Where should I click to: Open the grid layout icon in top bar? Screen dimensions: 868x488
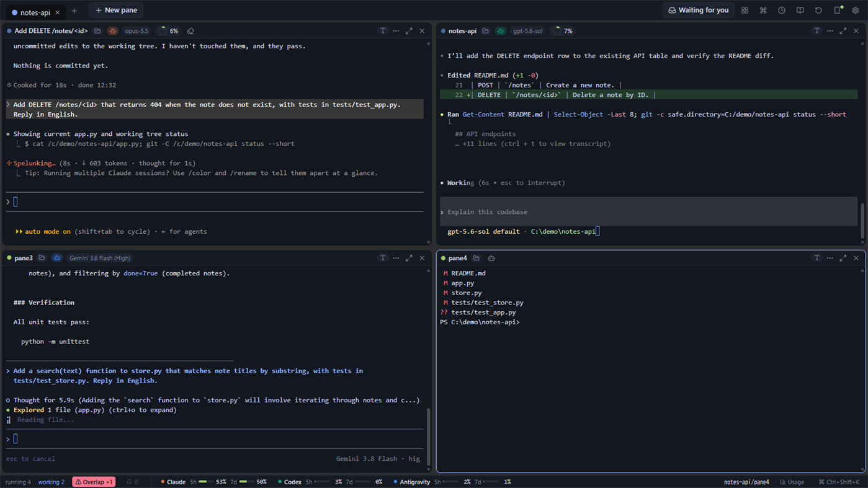pyautogui.click(x=745, y=11)
